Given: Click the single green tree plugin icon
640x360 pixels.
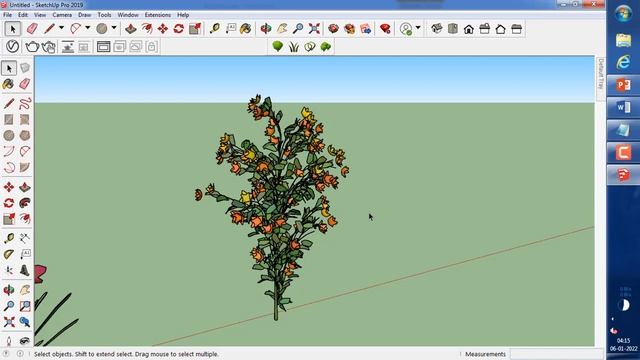Looking at the screenshot, I should point(278,47).
